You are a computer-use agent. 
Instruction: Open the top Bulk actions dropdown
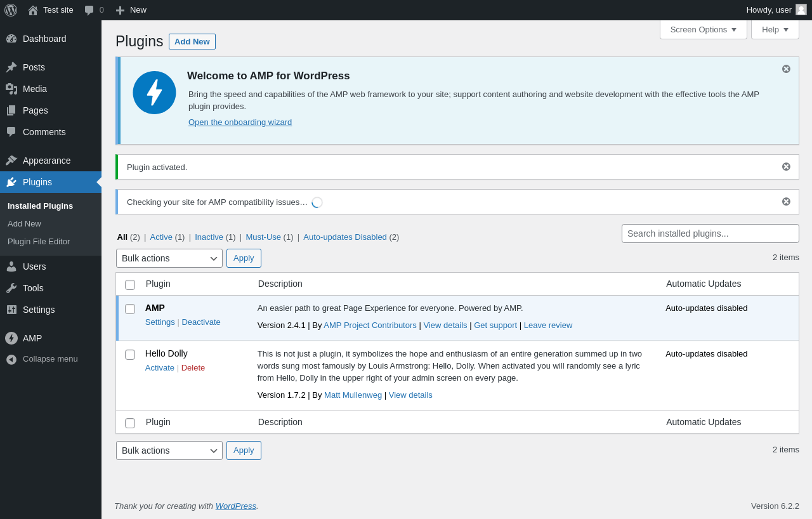point(169,258)
